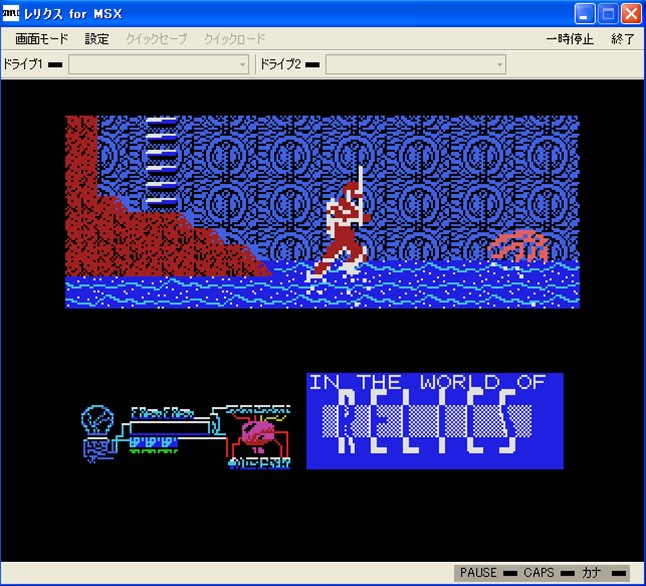Minimize the レリクス window
The image size is (646, 586).
[584, 14]
